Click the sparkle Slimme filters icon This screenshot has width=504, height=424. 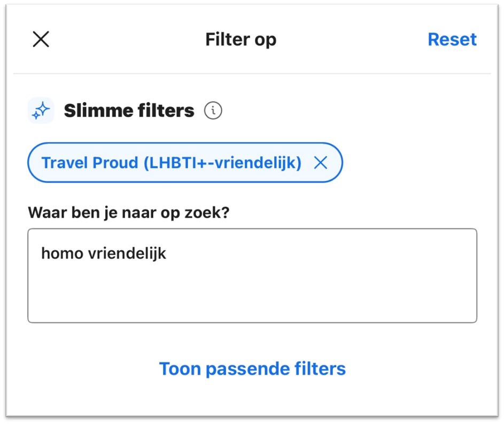(x=41, y=111)
